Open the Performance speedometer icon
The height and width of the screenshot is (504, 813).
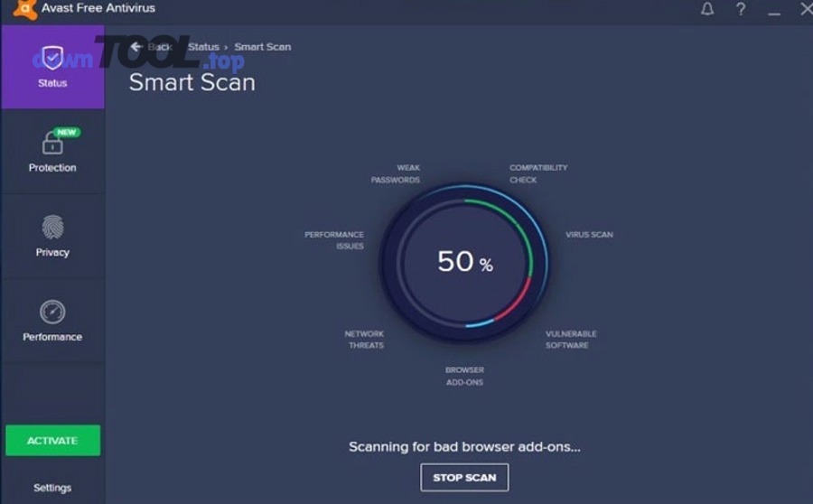(52, 313)
